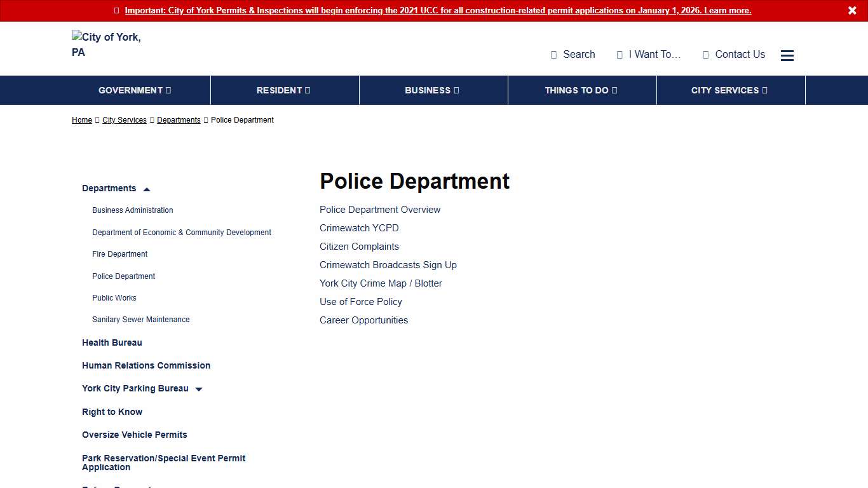This screenshot has height=488, width=868.
Task: Open Crimewatch Broadcasts Sign Up
Action: [388, 265]
